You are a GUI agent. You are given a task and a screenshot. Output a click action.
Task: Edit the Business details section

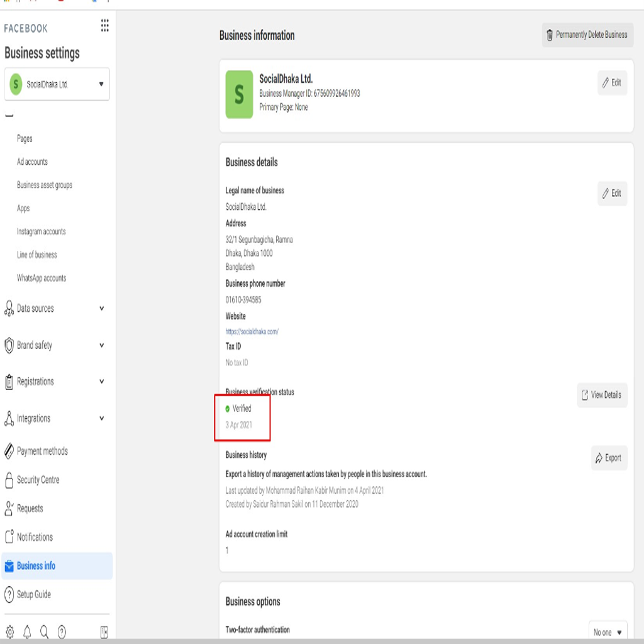612,193
